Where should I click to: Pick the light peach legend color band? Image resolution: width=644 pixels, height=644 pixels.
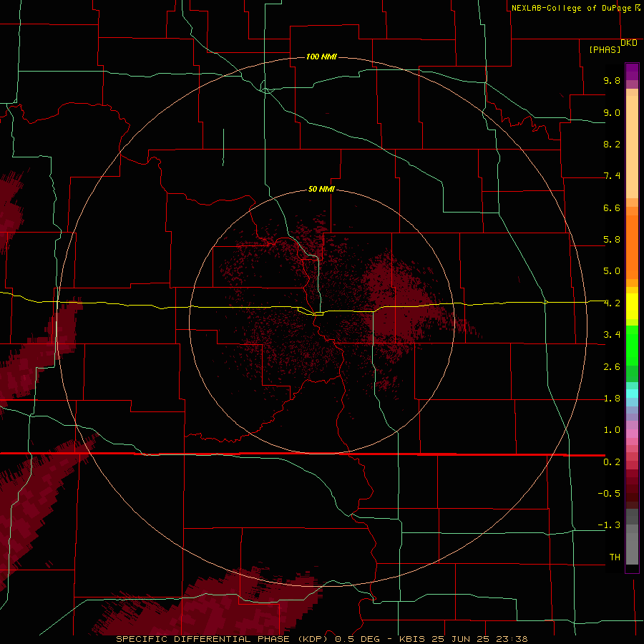click(632, 147)
